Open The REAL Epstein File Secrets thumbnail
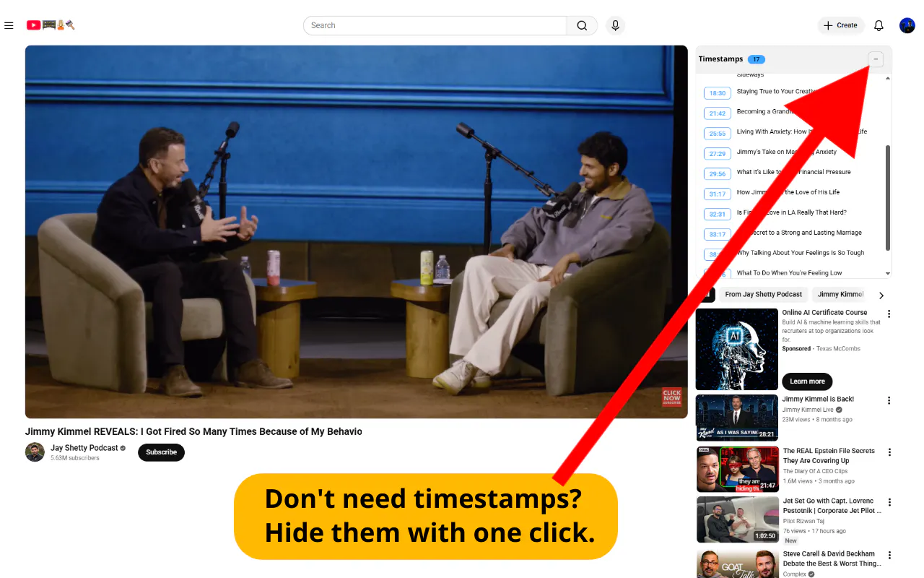 pos(738,470)
